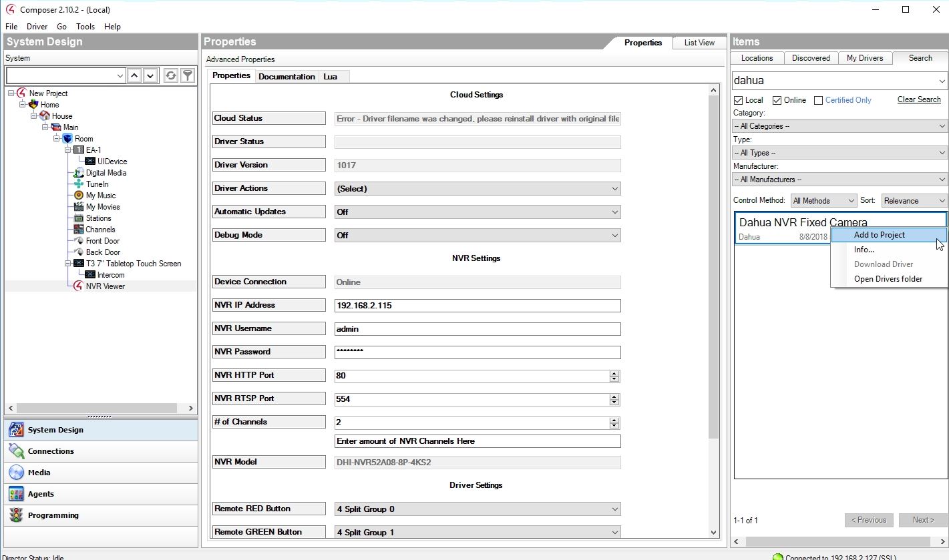
Task: Click the filter funnel icon above the tree
Action: (188, 75)
